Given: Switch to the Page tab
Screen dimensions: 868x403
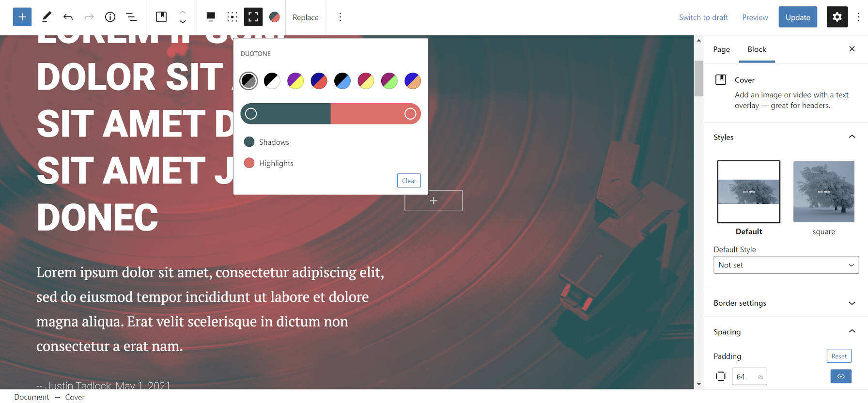Looking at the screenshot, I should click(721, 49).
